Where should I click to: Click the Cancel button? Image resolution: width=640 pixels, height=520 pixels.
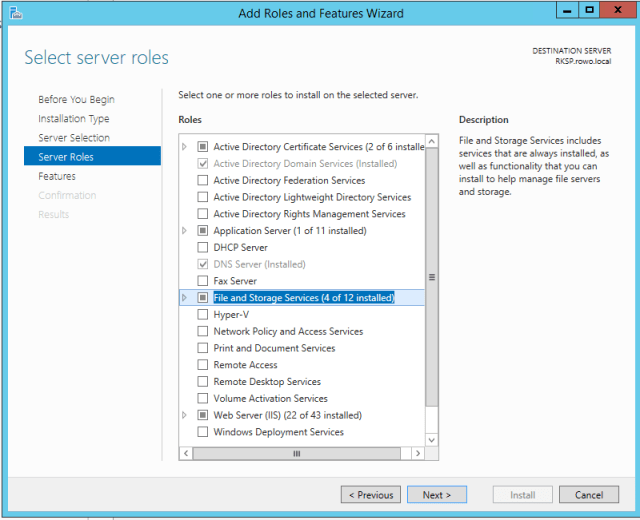589,495
